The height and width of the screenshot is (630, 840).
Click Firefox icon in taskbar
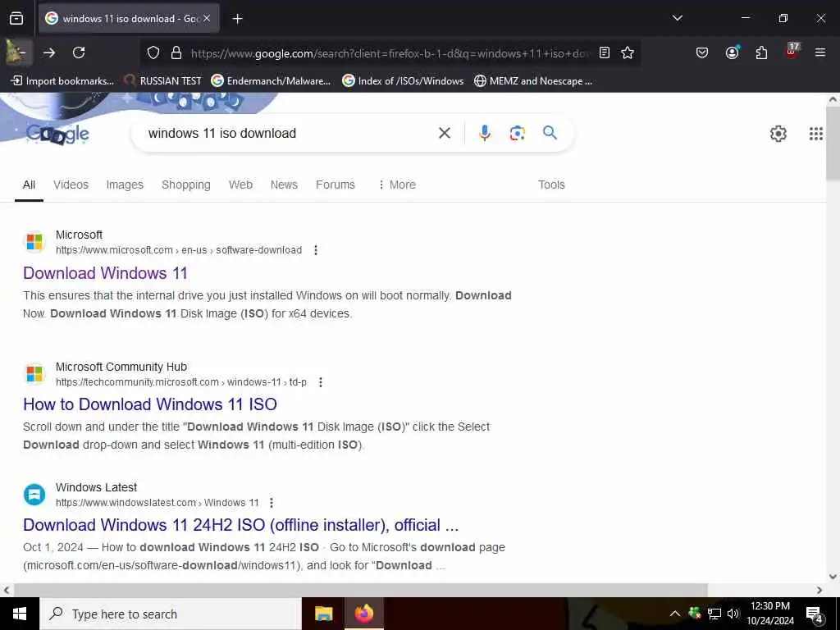pyautogui.click(x=364, y=614)
